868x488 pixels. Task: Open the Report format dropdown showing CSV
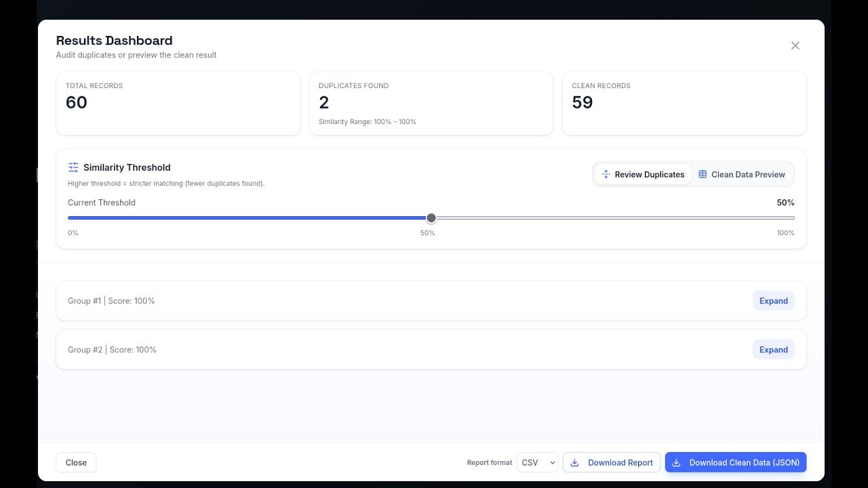(537, 462)
